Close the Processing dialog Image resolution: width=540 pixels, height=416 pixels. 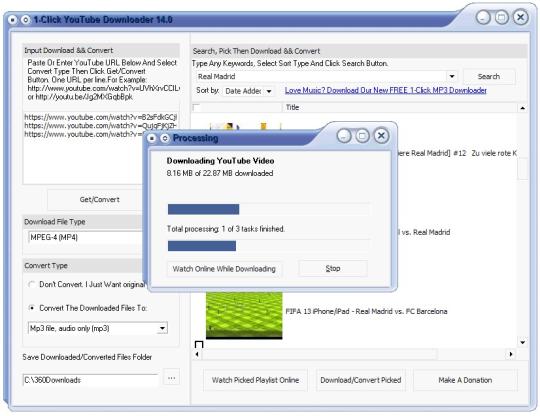(x=381, y=136)
